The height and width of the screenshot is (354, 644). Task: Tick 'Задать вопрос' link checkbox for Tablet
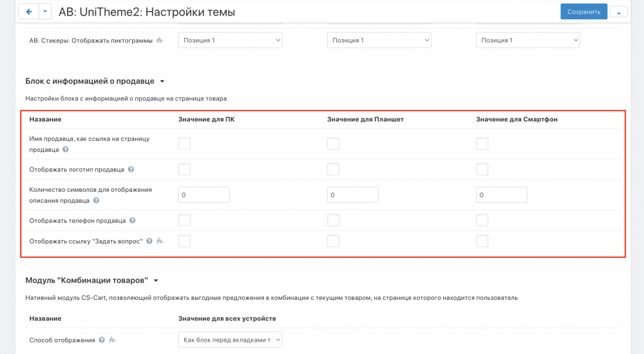point(333,241)
